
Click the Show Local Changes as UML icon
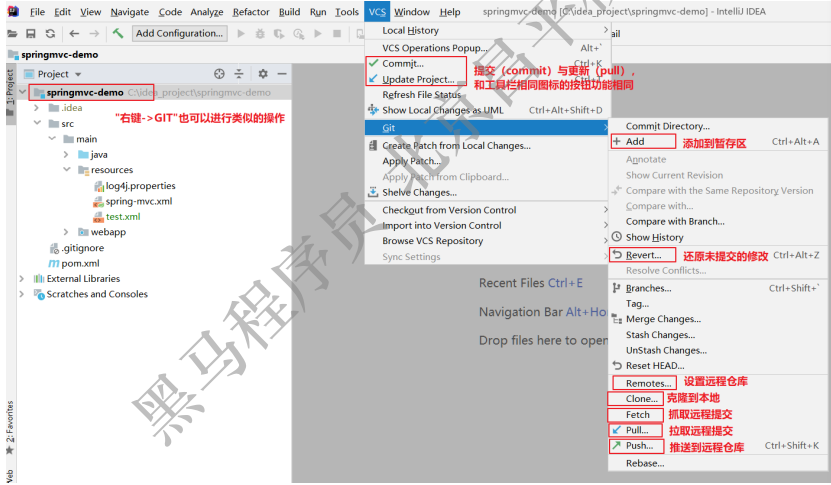373,110
